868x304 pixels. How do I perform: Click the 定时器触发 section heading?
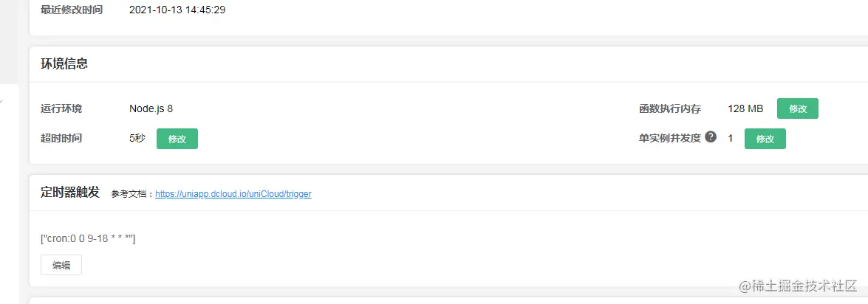[x=70, y=193]
